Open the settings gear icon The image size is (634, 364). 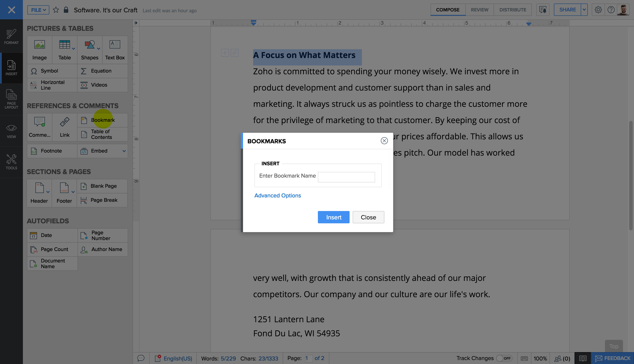pos(598,10)
